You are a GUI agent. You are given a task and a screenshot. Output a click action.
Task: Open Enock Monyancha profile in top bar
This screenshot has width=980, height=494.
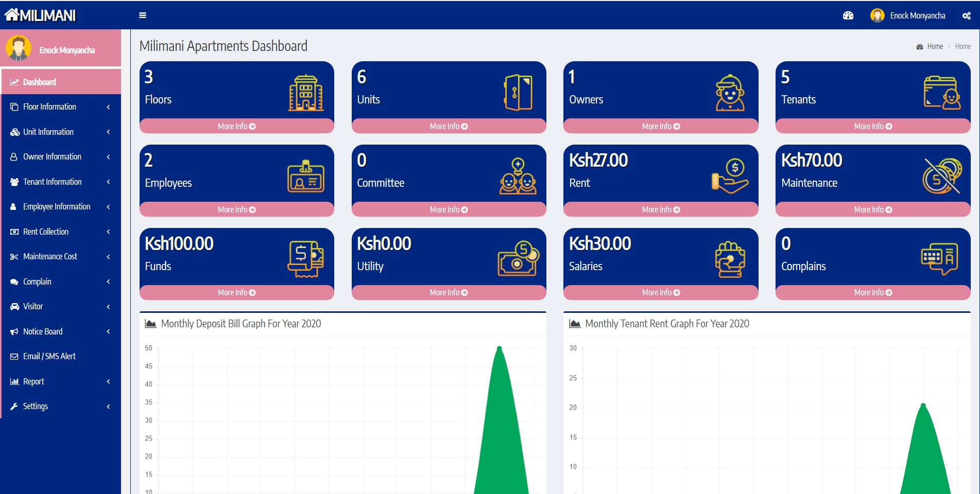[908, 15]
